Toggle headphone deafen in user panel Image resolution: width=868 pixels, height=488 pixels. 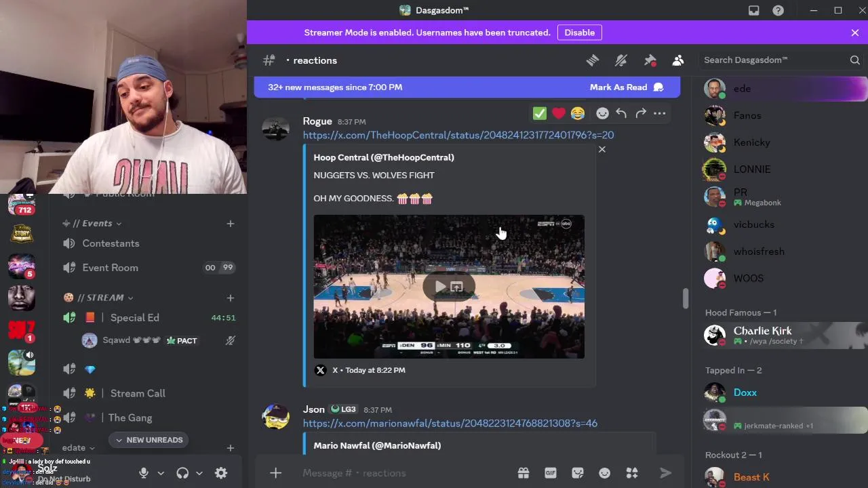tap(182, 473)
